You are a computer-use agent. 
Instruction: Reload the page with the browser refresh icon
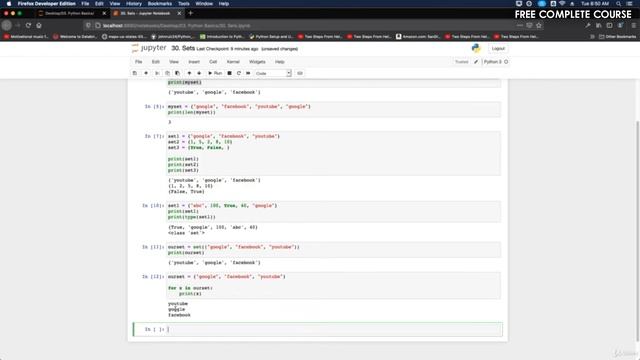(28, 25)
